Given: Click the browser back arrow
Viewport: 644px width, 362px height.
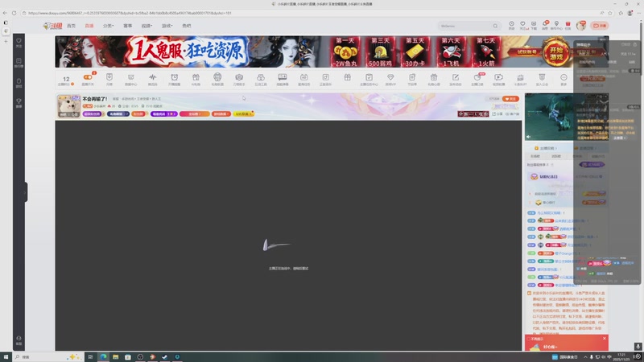Looking at the screenshot, I should [5, 13].
